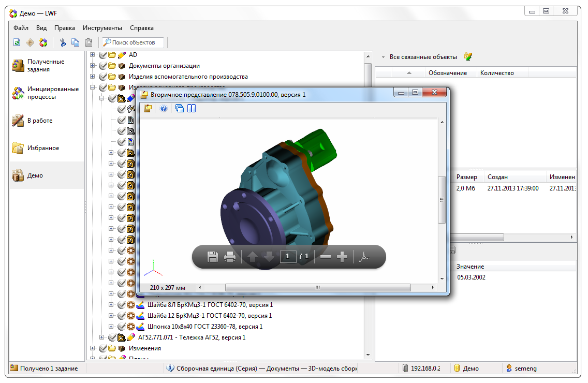Click the page number field showing 1

click(x=288, y=256)
